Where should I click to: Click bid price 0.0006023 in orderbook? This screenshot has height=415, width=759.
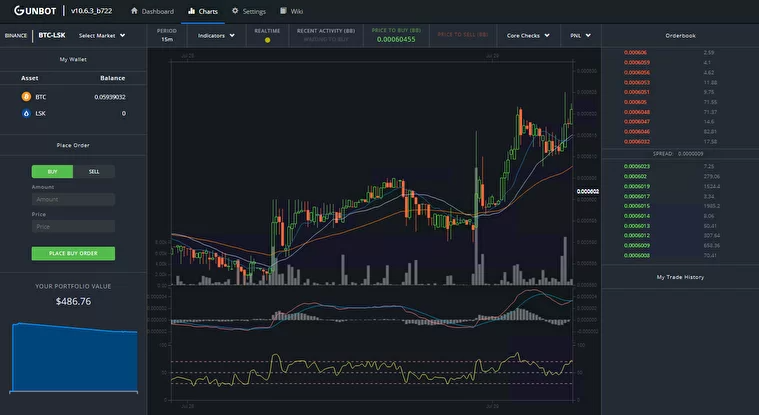pyautogui.click(x=637, y=166)
